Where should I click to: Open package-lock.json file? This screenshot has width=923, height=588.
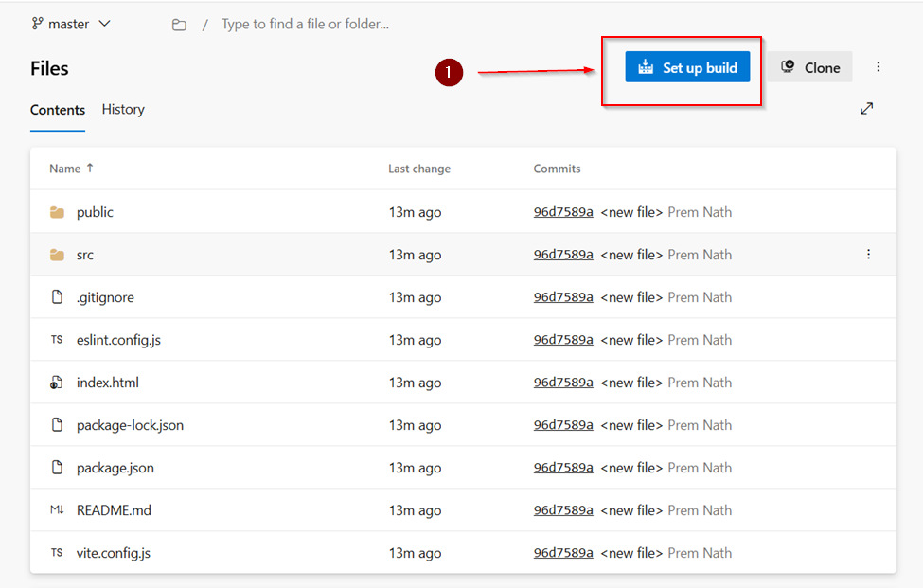pyautogui.click(x=130, y=425)
